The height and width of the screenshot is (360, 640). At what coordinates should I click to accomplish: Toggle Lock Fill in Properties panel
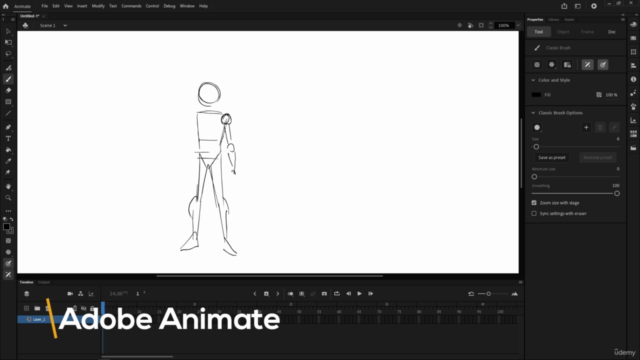(x=567, y=65)
